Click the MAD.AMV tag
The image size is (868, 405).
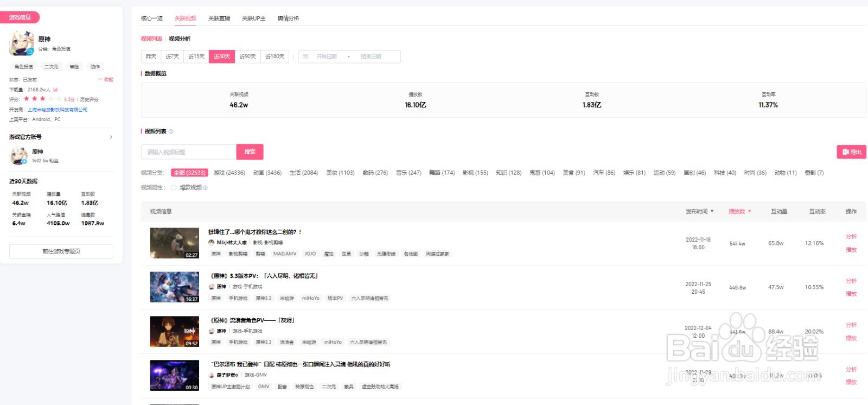(285, 254)
